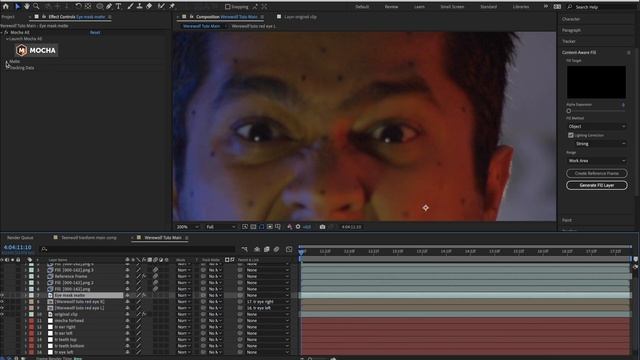Select the Ellipse shape tool

coord(100,6)
